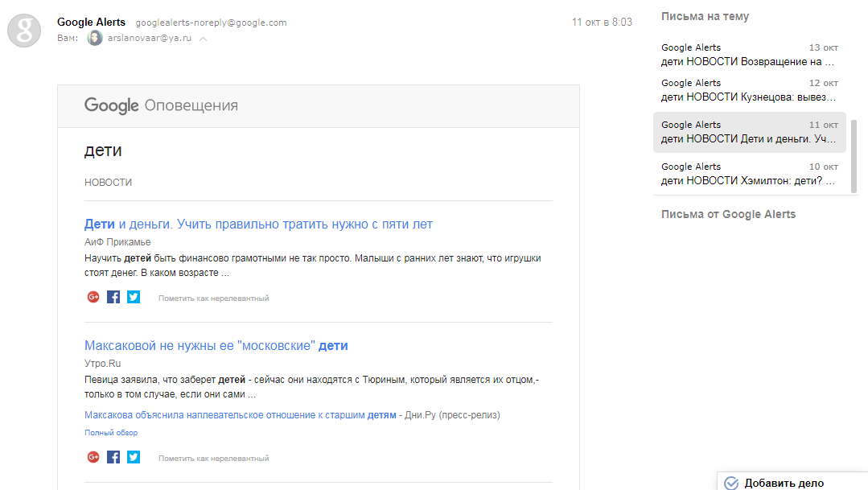Open Дни.Ру related article link

pos(241,415)
